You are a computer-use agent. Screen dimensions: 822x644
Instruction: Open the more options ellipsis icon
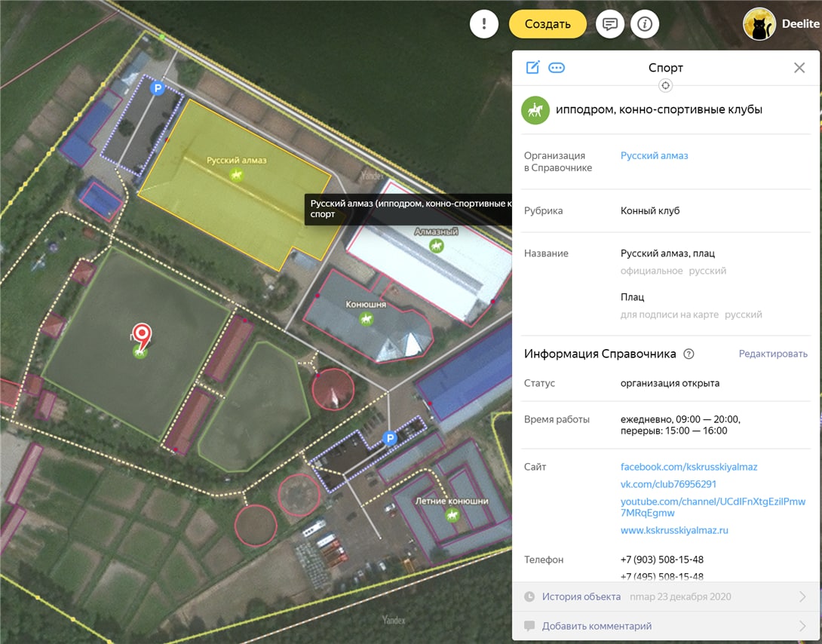[x=557, y=68]
